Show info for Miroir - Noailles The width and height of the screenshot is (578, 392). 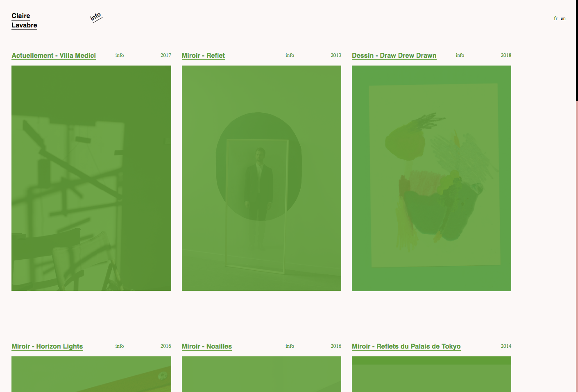pyautogui.click(x=290, y=346)
